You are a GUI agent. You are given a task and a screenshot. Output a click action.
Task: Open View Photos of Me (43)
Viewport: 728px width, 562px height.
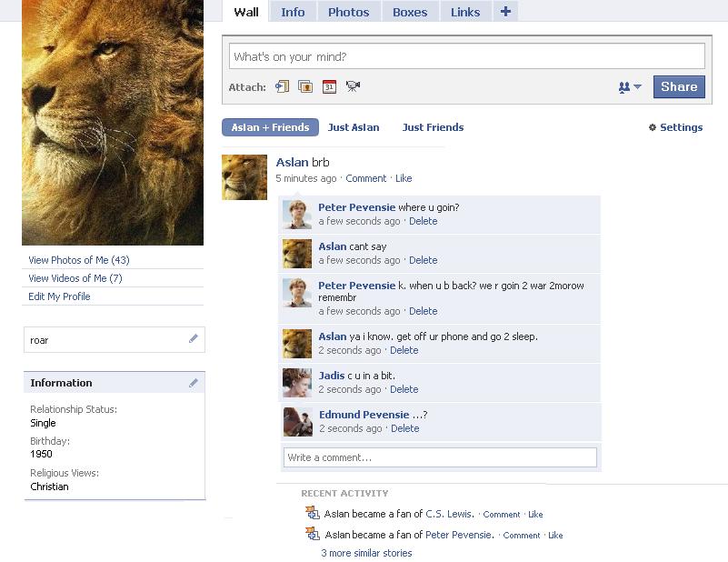coord(79,260)
